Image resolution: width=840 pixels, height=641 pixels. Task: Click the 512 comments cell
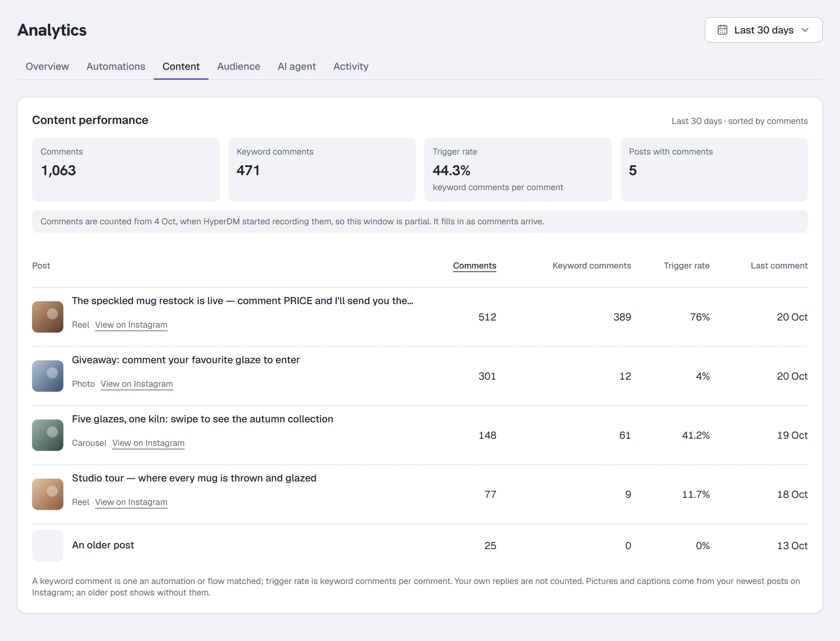pyautogui.click(x=487, y=317)
